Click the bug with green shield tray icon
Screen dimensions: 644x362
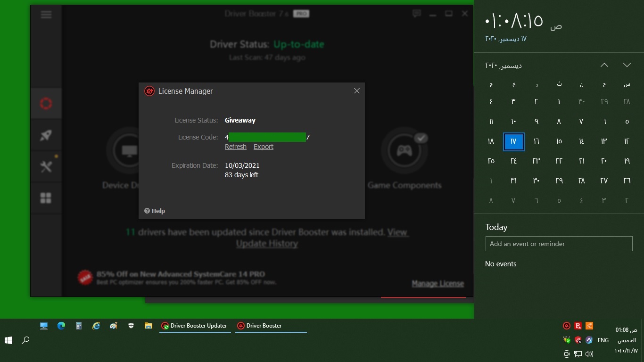(567, 340)
